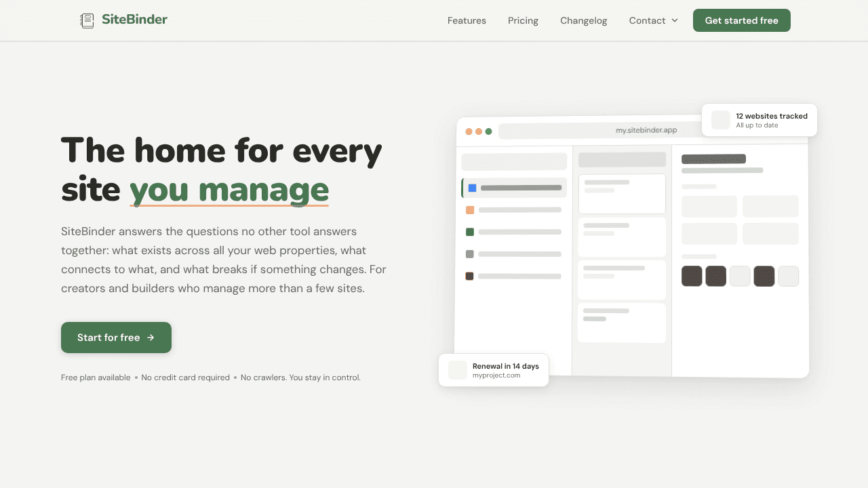Select the gray-square sidebar item in mockup

(514, 254)
